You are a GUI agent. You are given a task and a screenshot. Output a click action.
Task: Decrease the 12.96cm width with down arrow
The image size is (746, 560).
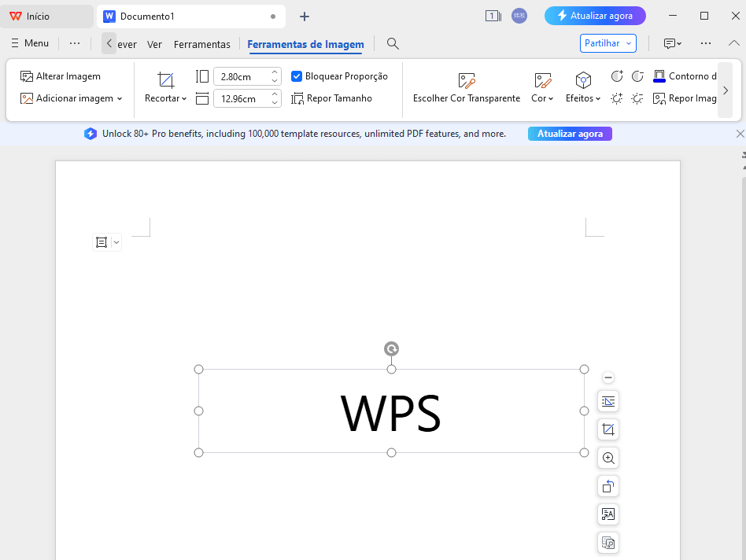tap(275, 103)
